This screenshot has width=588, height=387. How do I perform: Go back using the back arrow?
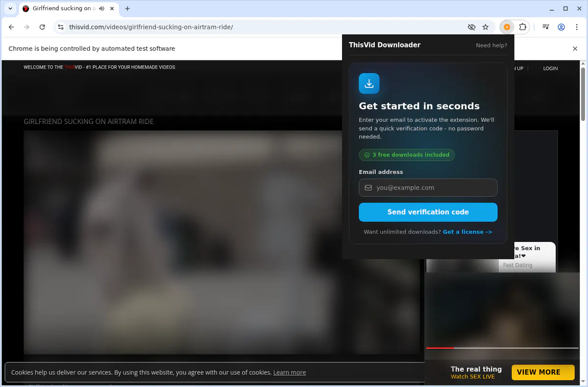pos(11,27)
